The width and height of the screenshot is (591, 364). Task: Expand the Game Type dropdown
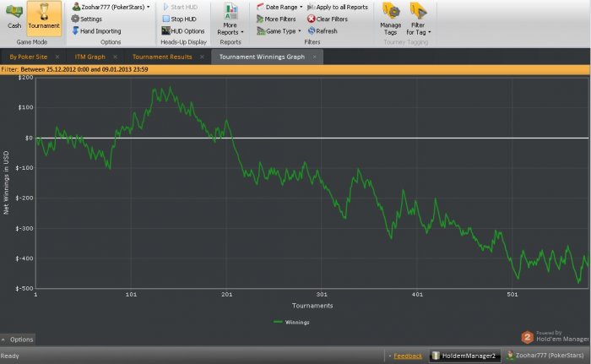[278, 30]
